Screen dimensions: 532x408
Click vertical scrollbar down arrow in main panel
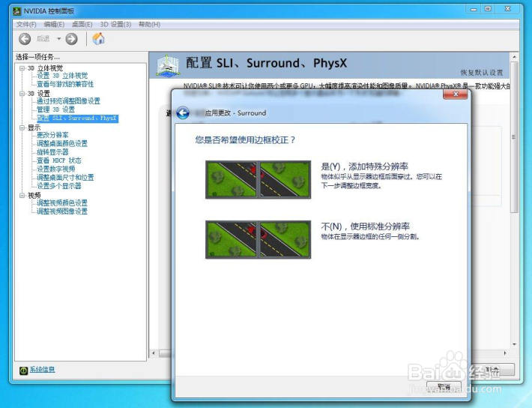514,344
